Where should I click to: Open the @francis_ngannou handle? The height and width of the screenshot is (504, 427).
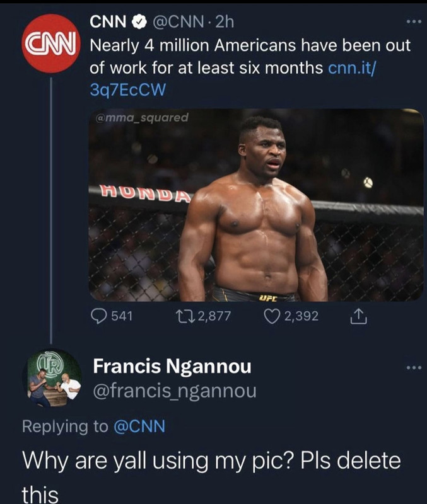coord(175,391)
